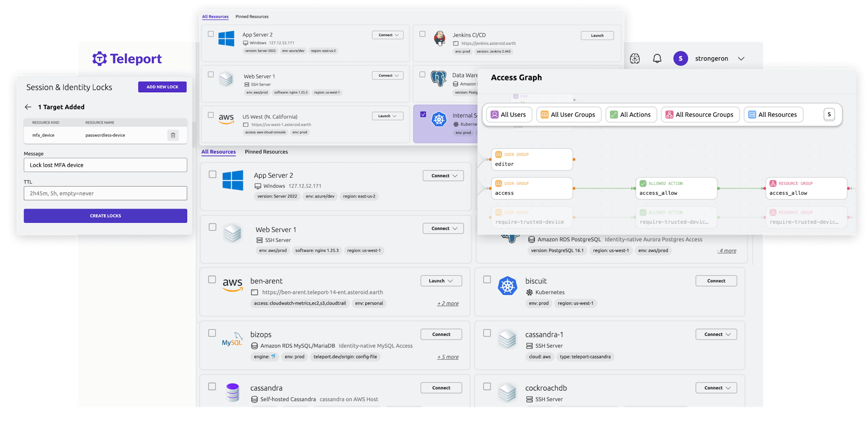Click the Kubernetes icon next to biscuit

click(508, 286)
